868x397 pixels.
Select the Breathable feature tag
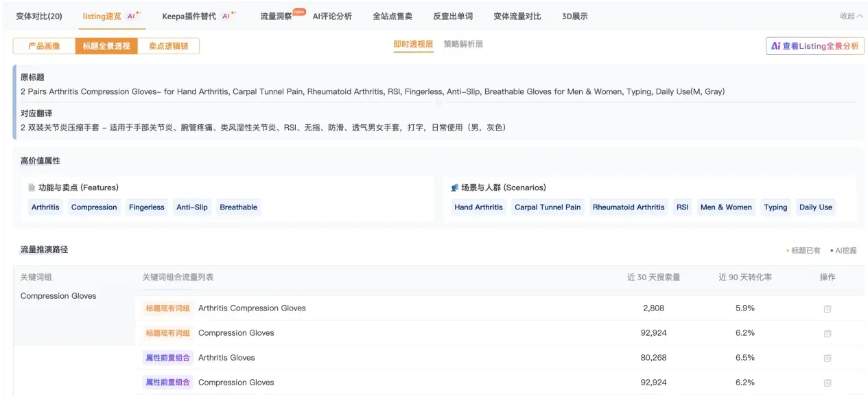click(239, 207)
